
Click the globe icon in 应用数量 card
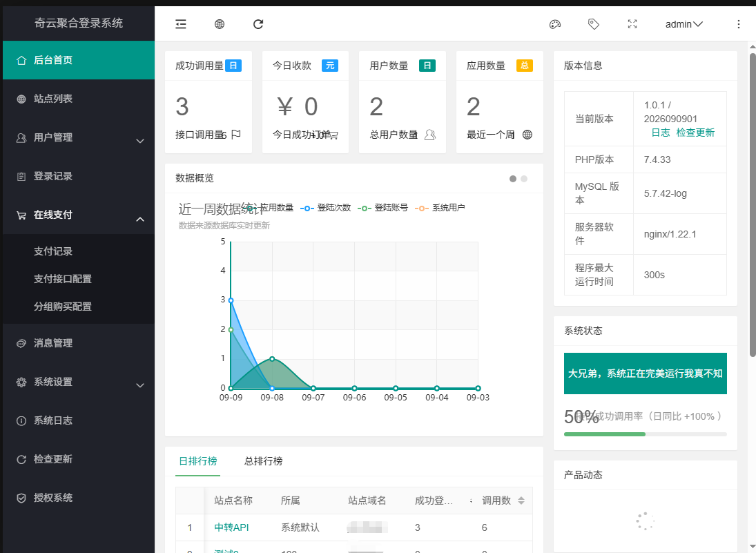tap(527, 135)
